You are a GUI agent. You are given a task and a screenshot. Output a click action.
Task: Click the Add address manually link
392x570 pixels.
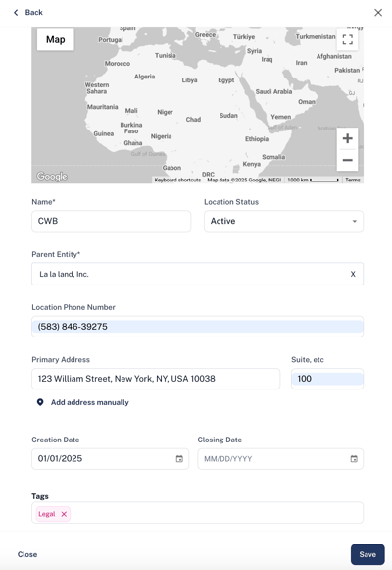pyautogui.click(x=89, y=402)
